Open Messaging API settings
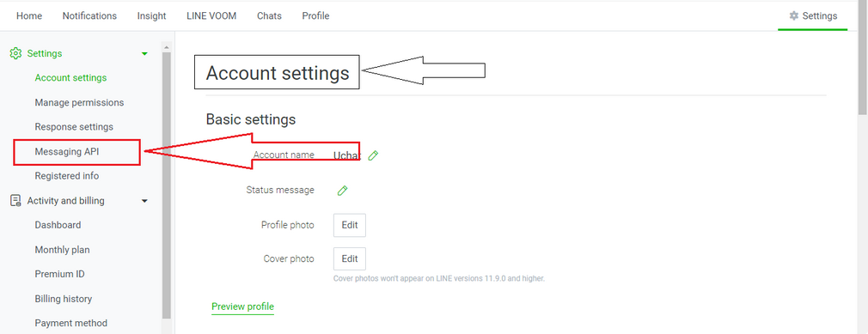This screenshot has width=868, height=334. click(67, 151)
